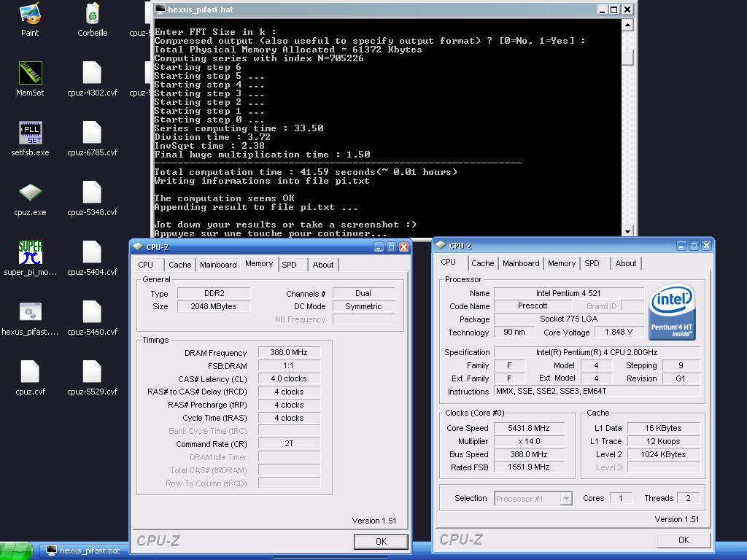Click console scrollbar up arrow

pos(628,24)
